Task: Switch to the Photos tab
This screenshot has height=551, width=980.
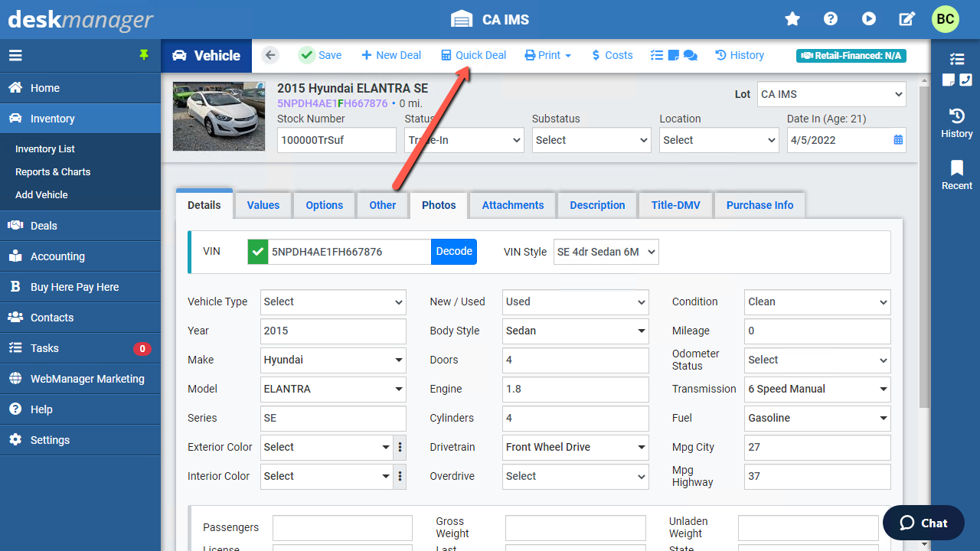Action: pyautogui.click(x=439, y=205)
